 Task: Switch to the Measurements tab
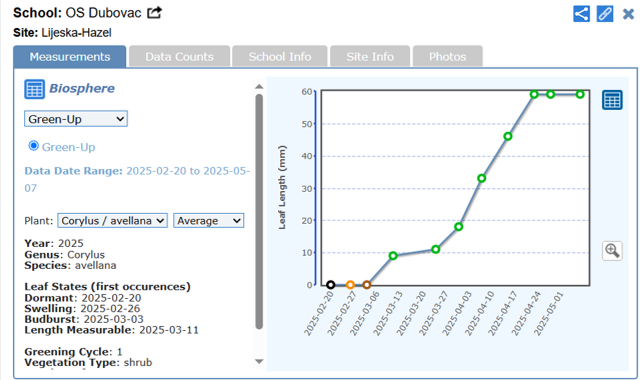coord(70,57)
